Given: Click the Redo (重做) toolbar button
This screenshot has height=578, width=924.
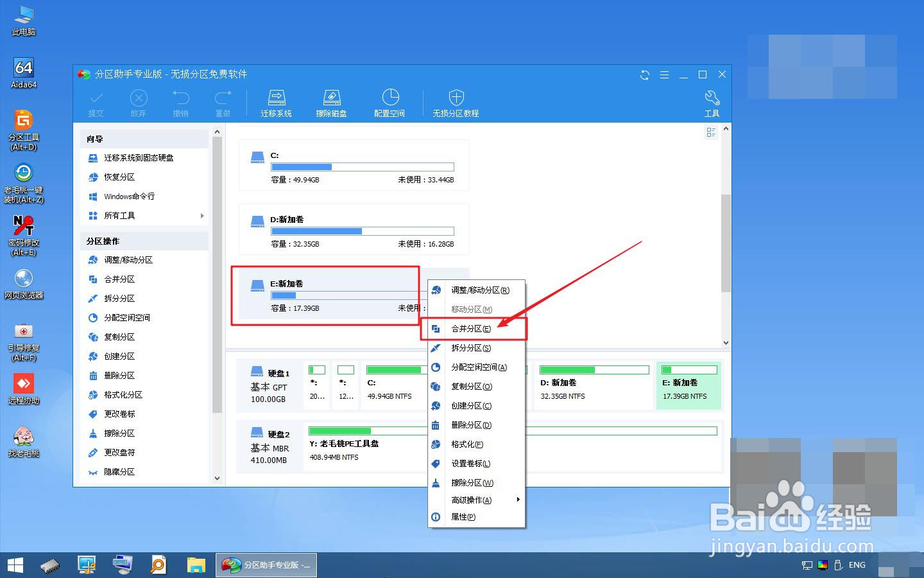Looking at the screenshot, I should point(223,103).
